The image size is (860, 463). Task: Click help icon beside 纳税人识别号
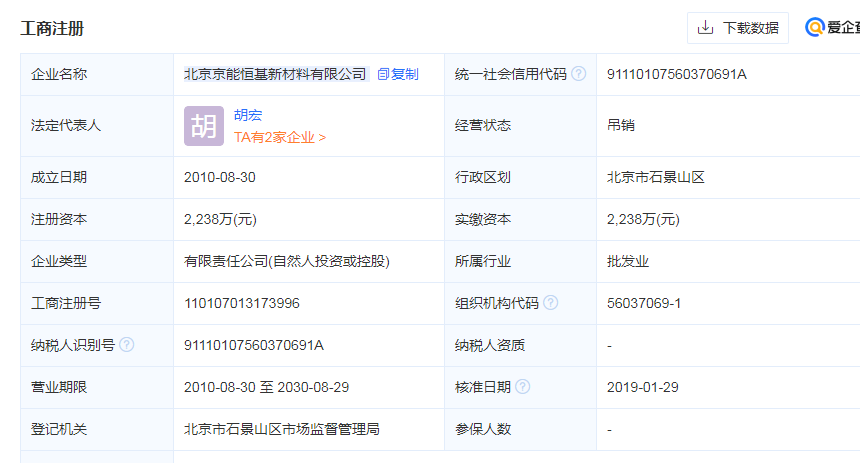(127, 345)
